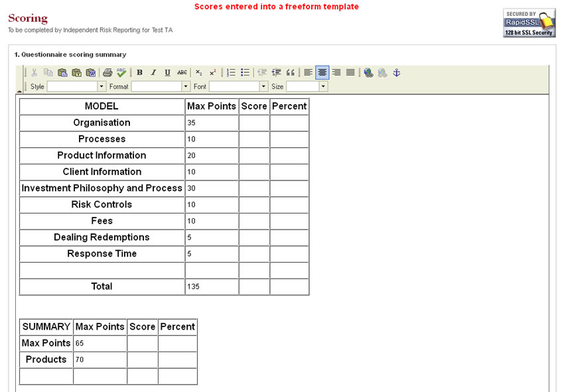The image size is (564, 392).
Task: Insert a bulleted list
Action: tap(245, 73)
